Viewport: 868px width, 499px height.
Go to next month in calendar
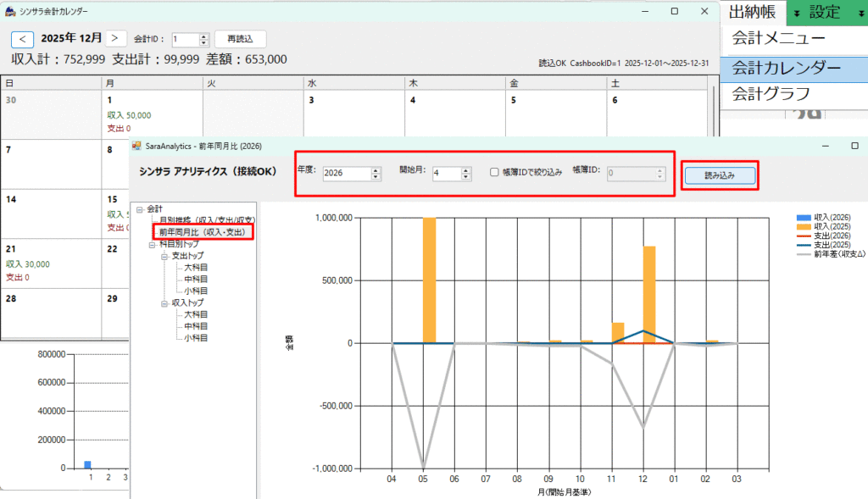point(118,39)
